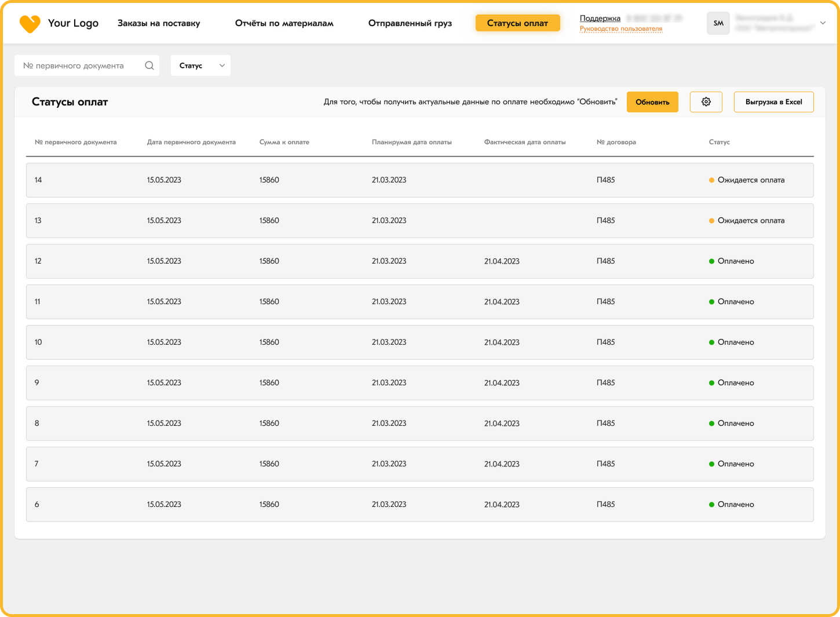Click column header Фактическая дата оплаты
Screen dimensions: 840x617
pos(525,142)
